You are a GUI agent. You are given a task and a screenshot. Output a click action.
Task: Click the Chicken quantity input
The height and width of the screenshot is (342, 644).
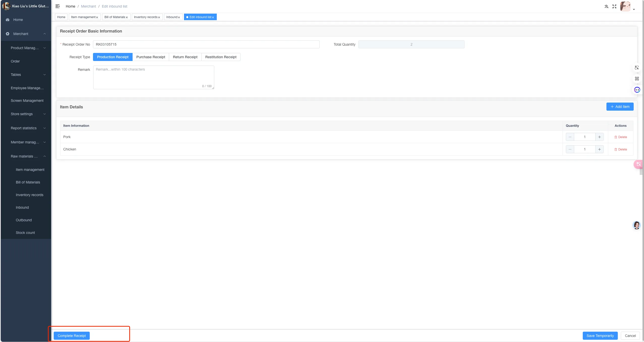click(x=585, y=149)
